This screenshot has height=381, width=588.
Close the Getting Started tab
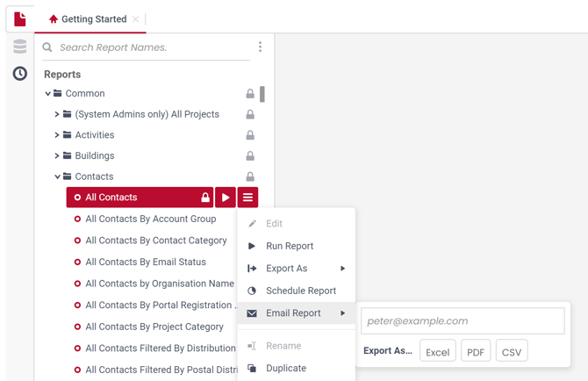[136, 19]
